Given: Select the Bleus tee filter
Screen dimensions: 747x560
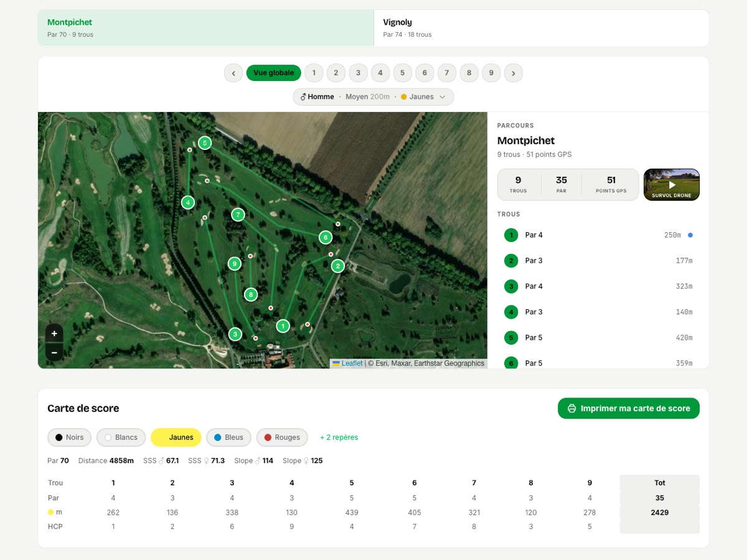Looking at the screenshot, I should pos(228,437).
